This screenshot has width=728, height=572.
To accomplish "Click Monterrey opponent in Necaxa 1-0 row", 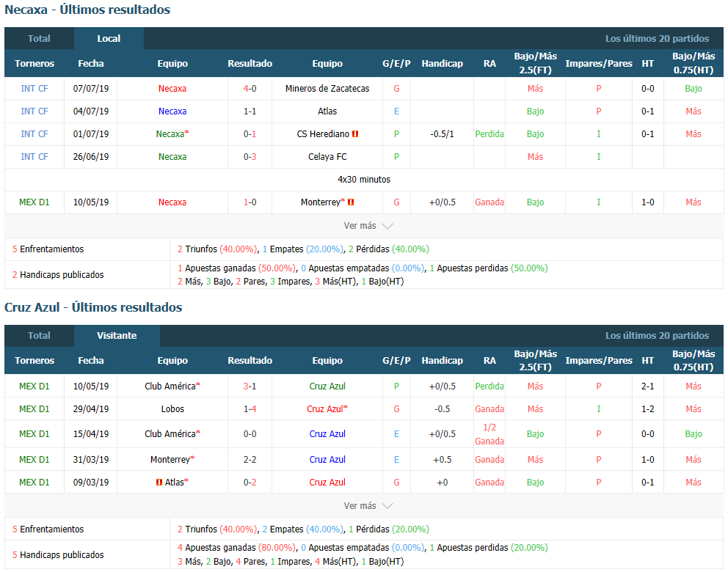I will (321, 202).
